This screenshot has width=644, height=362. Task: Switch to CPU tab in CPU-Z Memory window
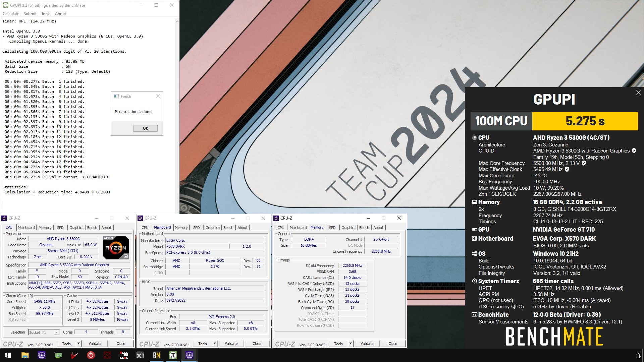click(x=281, y=228)
